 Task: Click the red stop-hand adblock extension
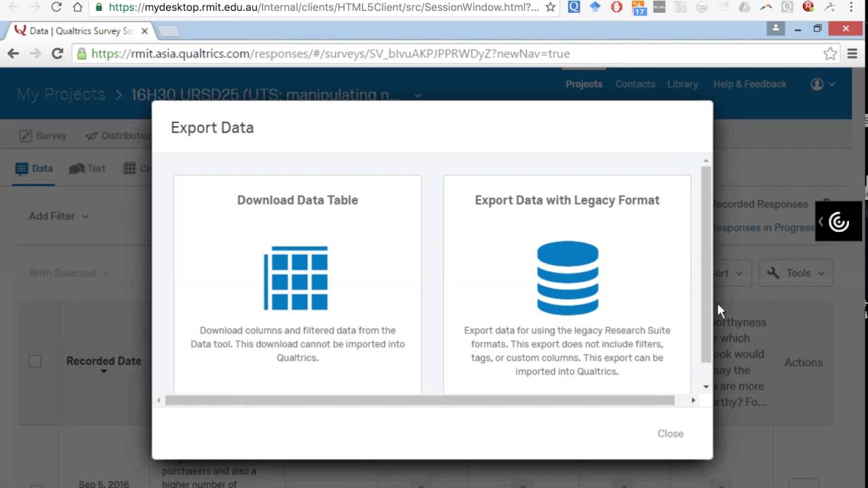616,7
